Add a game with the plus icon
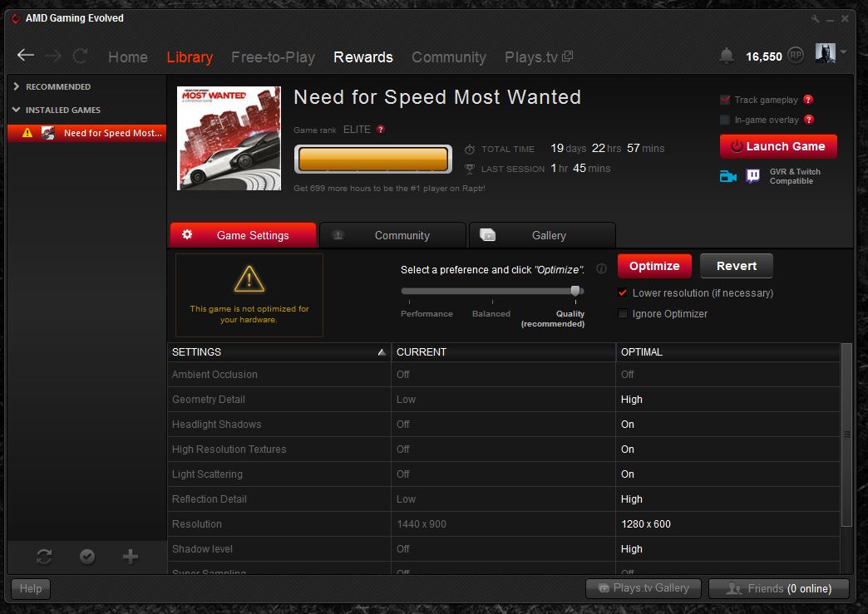This screenshot has width=868, height=614. click(x=131, y=557)
